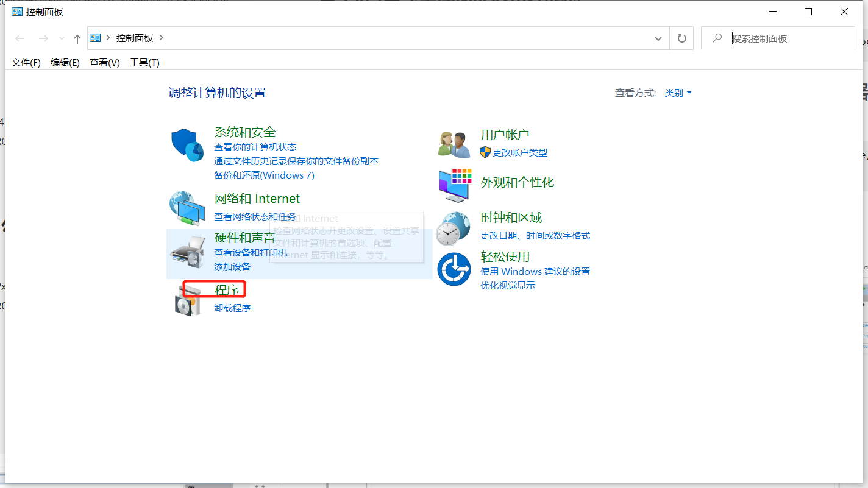This screenshot has height=488, width=868.
Task: Open 系统和安全 shield icon
Action: tap(187, 144)
